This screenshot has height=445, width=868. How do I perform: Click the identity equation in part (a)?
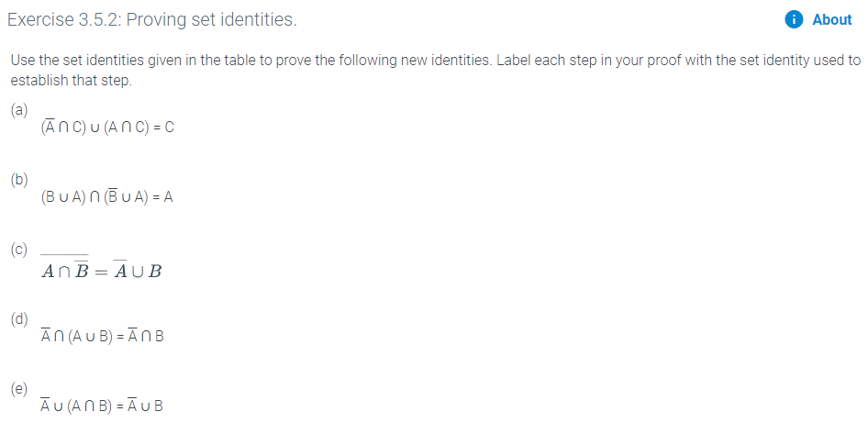(107, 128)
